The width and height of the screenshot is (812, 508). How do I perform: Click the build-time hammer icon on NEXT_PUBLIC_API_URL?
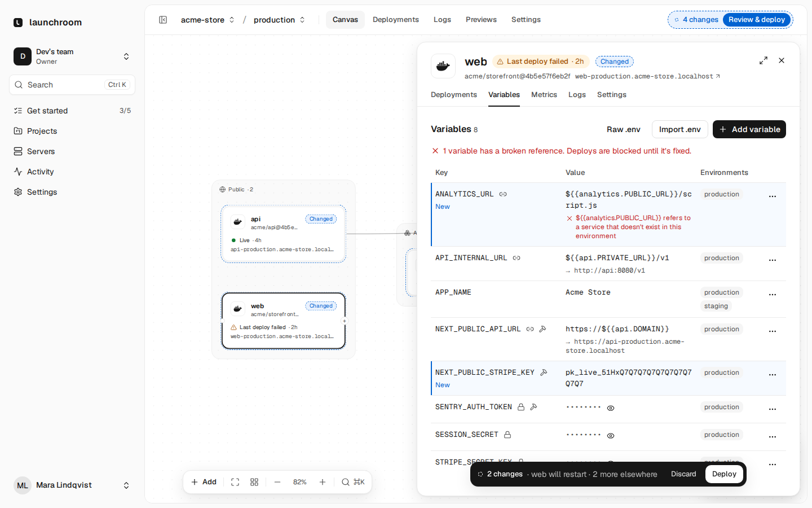pos(542,329)
